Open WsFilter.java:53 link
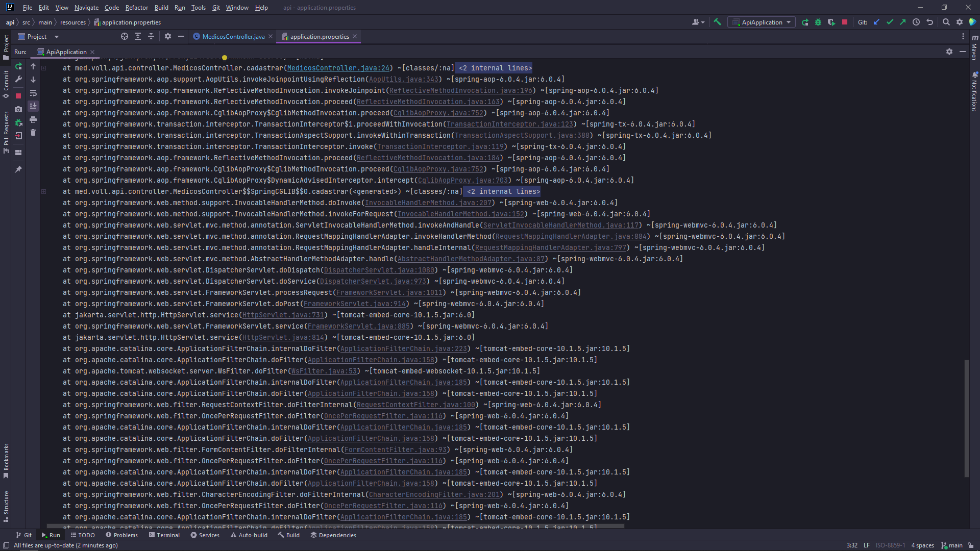Image resolution: width=980 pixels, height=551 pixels. 324,371
